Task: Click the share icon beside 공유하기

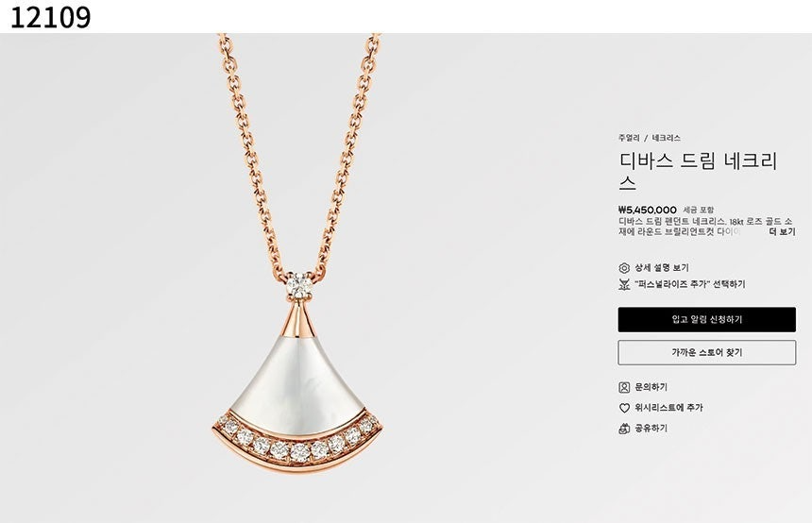Action: pyautogui.click(x=624, y=429)
